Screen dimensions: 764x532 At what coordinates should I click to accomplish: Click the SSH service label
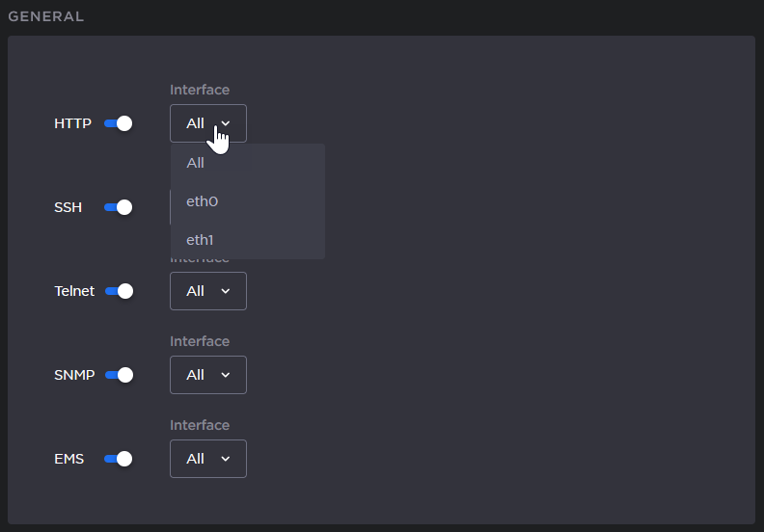coord(67,207)
